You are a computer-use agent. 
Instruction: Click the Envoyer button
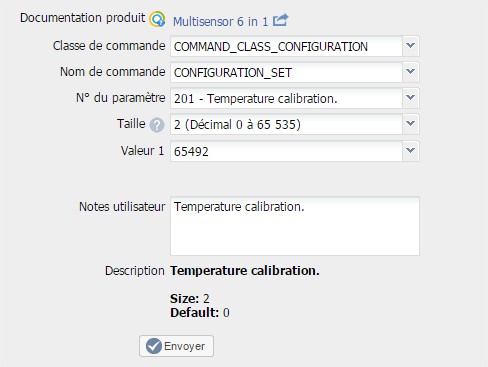click(x=176, y=346)
